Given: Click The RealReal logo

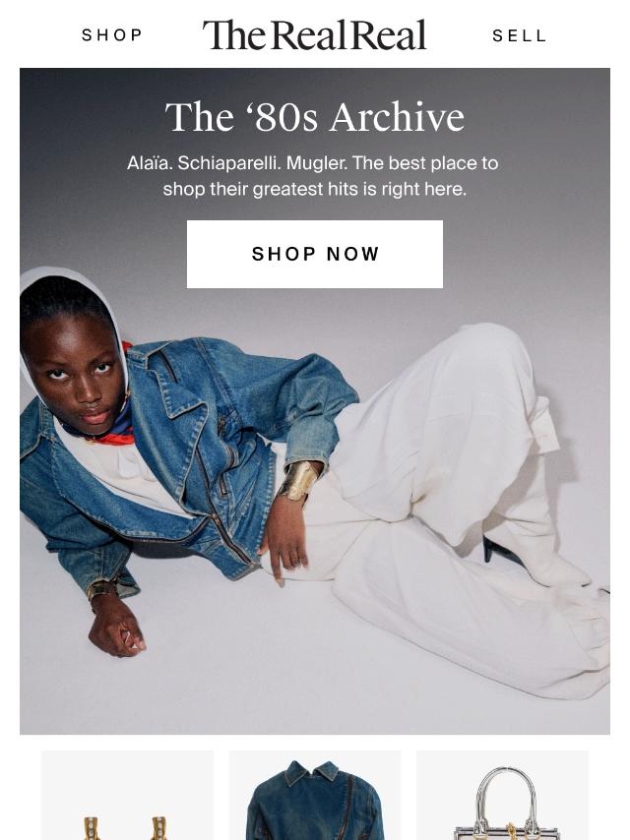Looking at the screenshot, I should click(x=315, y=34).
